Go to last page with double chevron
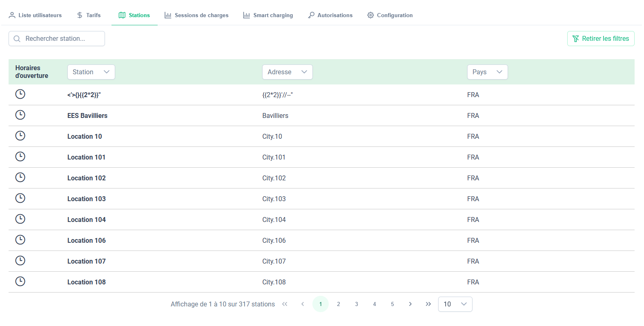The width and height of the screenshot is (644, 326). (428, 304)
